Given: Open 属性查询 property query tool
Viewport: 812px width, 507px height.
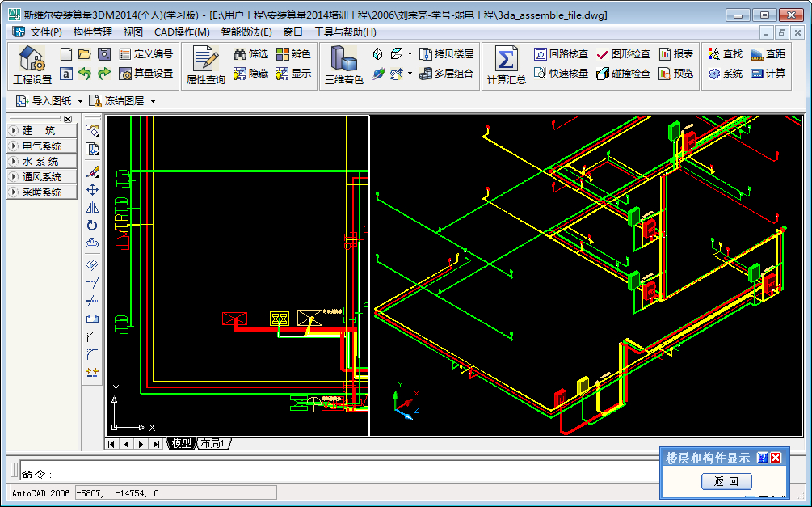Looking at the screenshot, I should click(205, 65).
